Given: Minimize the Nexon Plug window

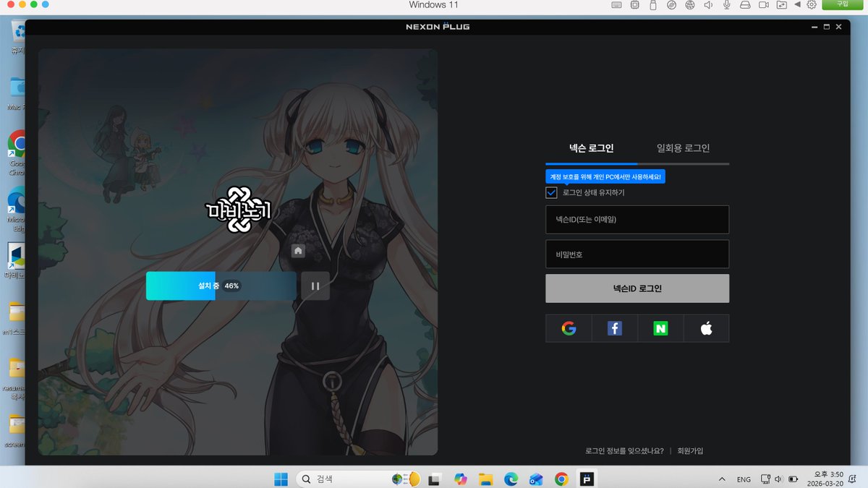Looking at the screenshot, I should coord(814,27).
